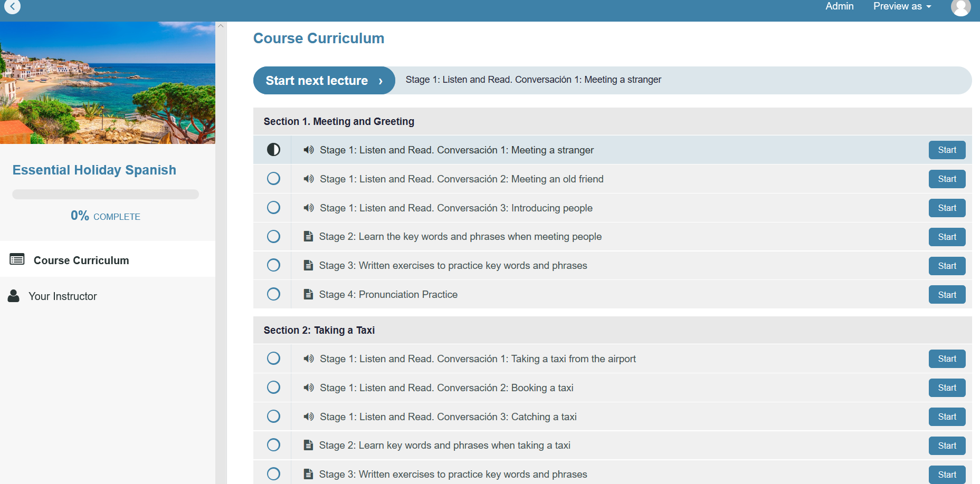Open the user avatar profile icon

960,7
